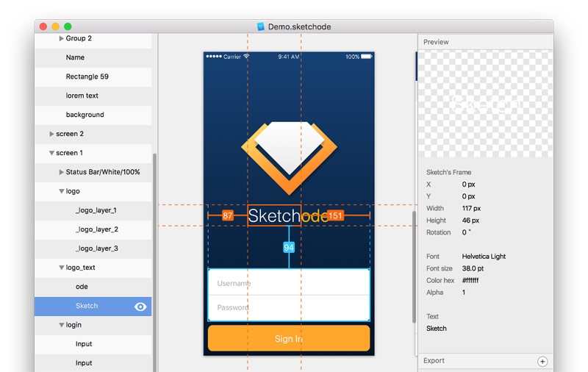This screenshot has height=372, width=588.
Task: Select the Rectangle 59 layer
Action: [93, 76]
